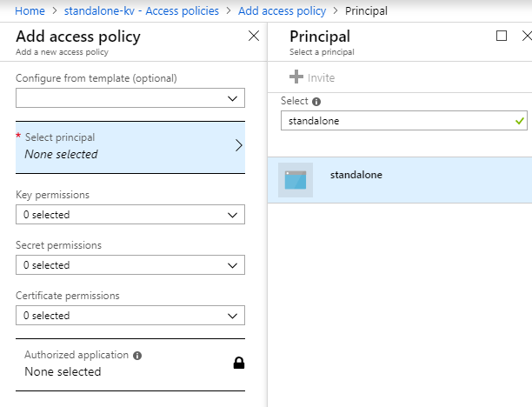Click the standalone application icon
The height and width of the screenshot is (407, 532).
pos(296,179)
